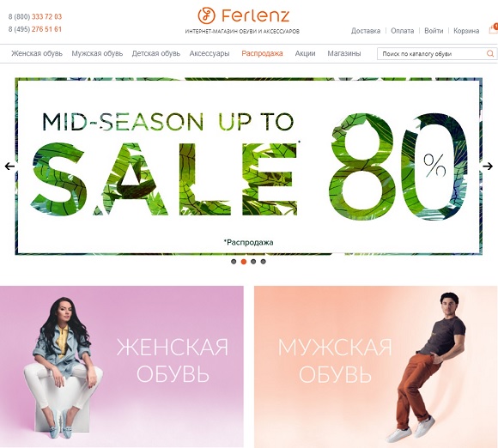Open Детская обувь menu
The width and height of the screenshot is (498, 448).
[x=156, y=53]
